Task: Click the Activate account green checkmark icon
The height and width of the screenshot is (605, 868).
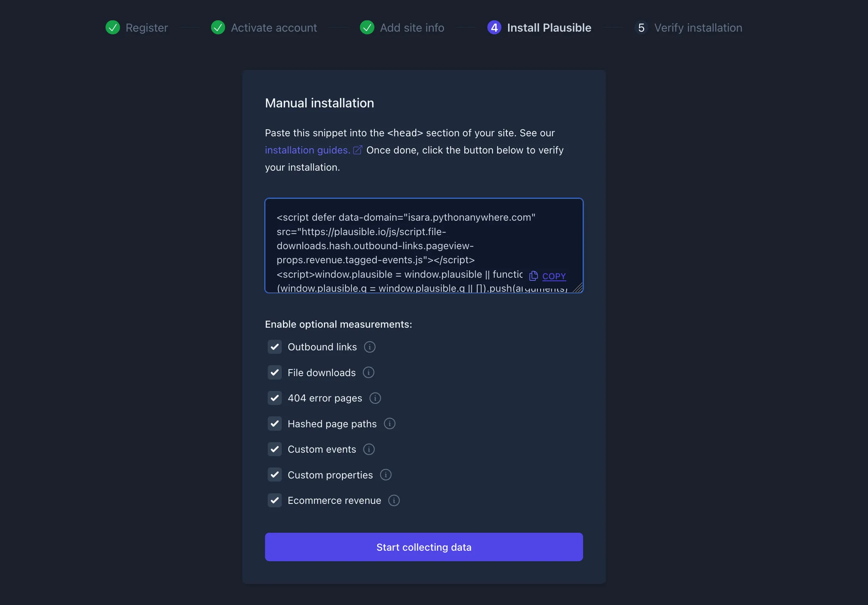Action: coord(218,27)
